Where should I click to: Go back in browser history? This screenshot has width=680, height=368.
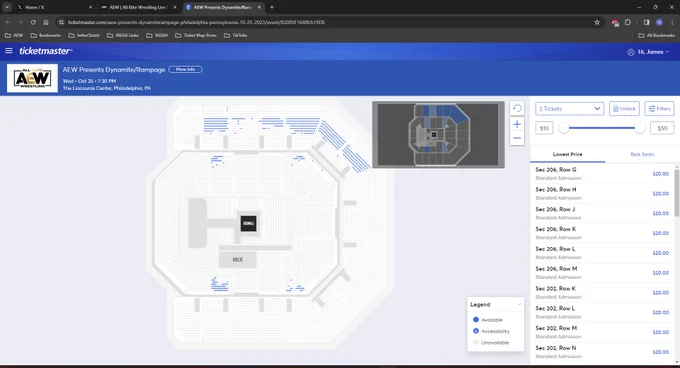8,22
